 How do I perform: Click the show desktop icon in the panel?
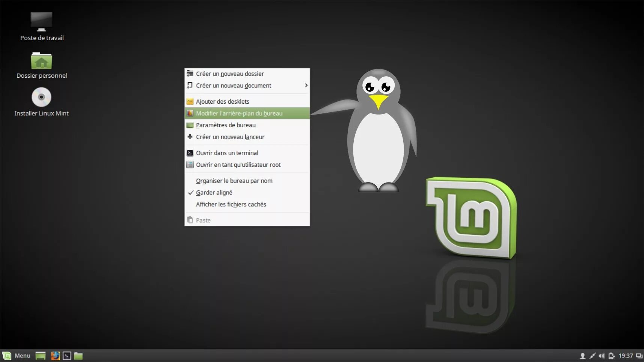coord(41,356)
